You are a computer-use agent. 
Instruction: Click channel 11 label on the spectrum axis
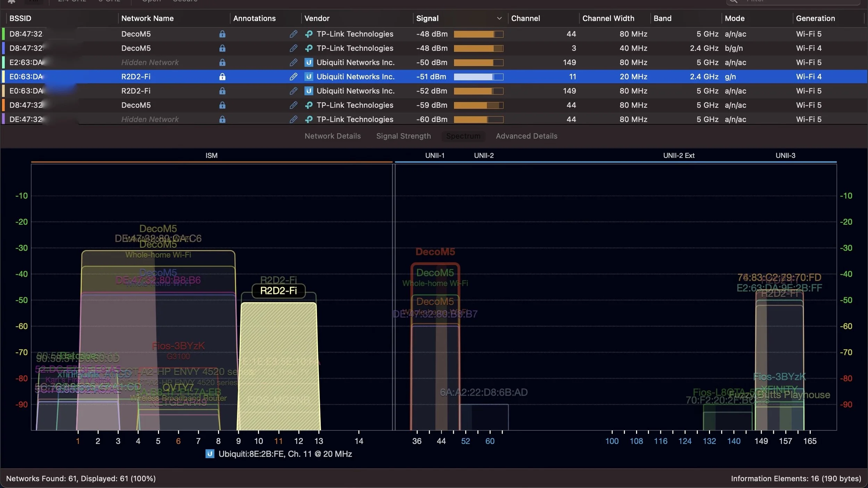click(278, 441)
